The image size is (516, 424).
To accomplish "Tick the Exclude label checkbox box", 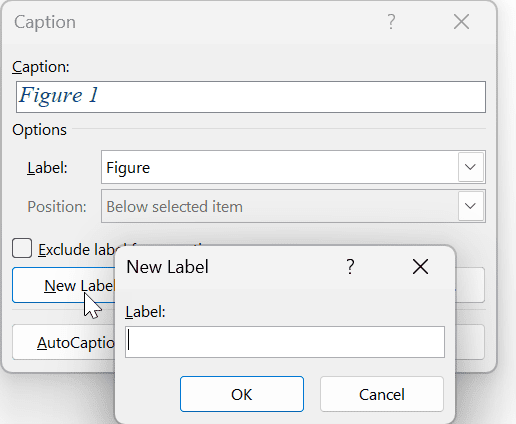I will click(22, 248).
